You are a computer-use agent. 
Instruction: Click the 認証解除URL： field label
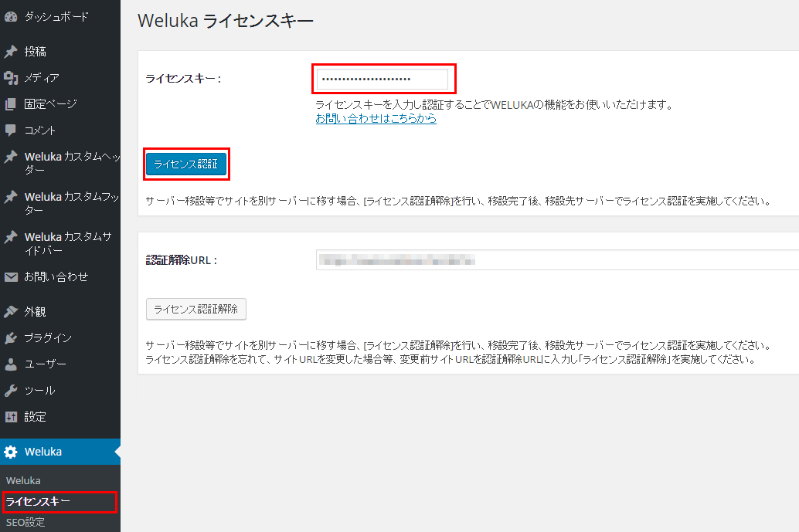(x=182, y=260)
